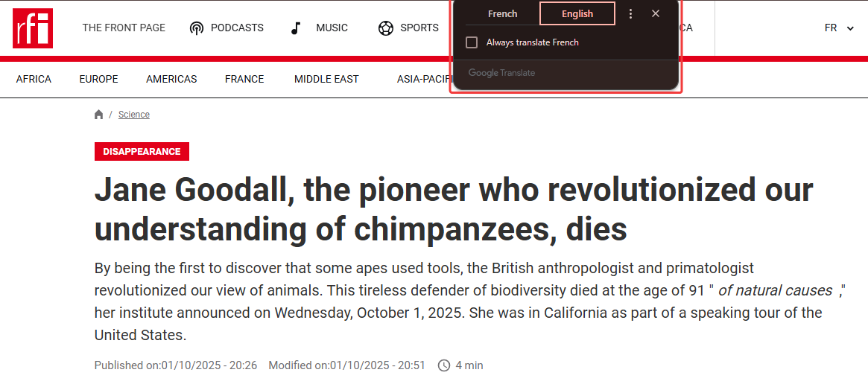Open the Africa section

[x=34, y=79]
